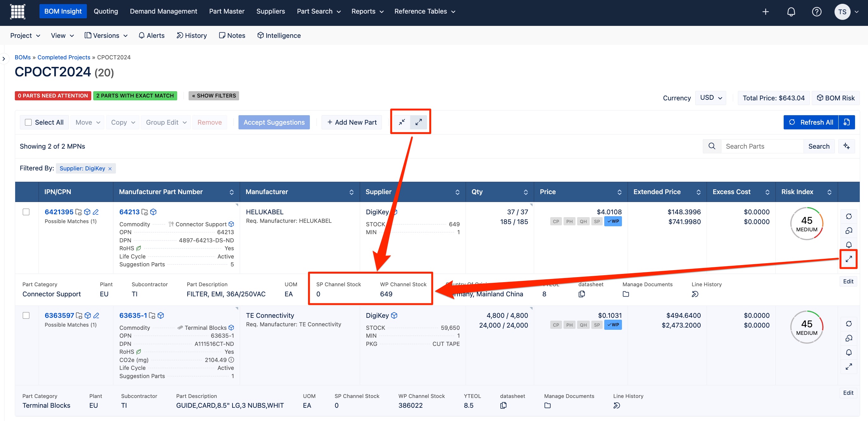Open the Suppliers tab
Screen dimensions: 868x421
click(271, 11)
